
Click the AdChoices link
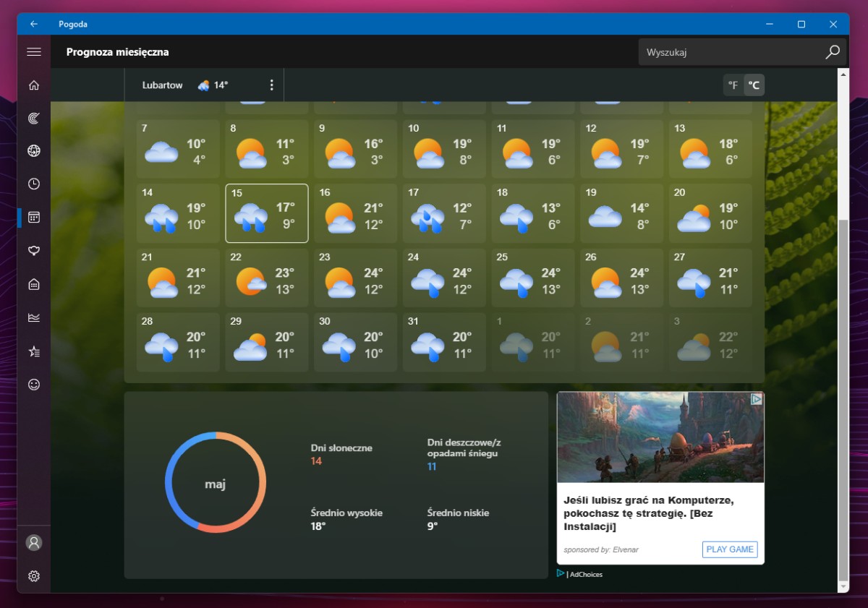tap(585, 575)
